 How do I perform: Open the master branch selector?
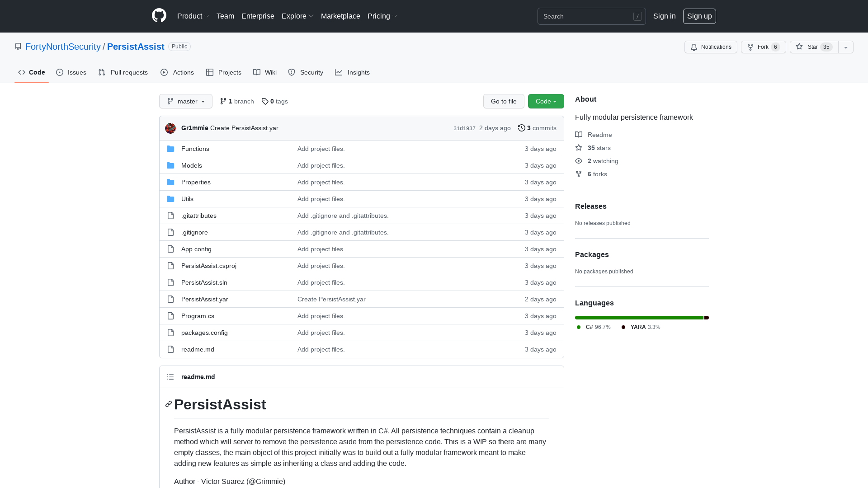(185, 101)
